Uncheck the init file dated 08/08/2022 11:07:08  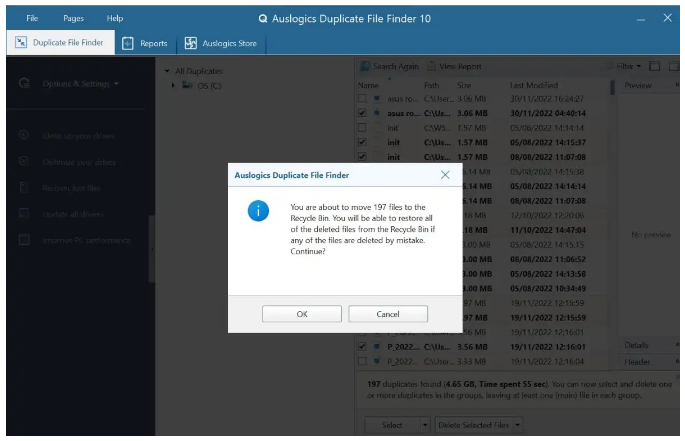point(362,156)
